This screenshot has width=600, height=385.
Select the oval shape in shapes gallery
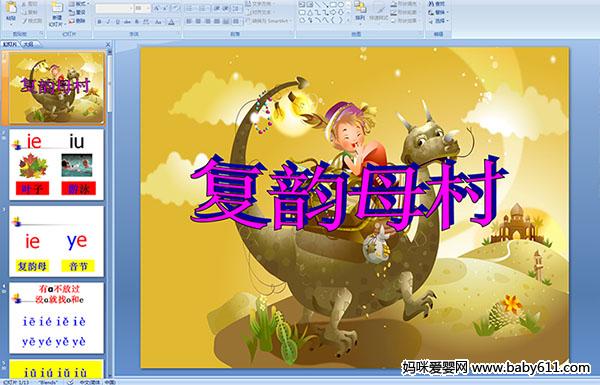click(342, 5)
